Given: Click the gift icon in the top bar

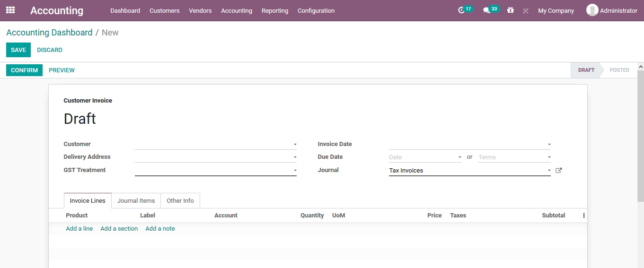Looking at the screenshot, I should point(510,10).
